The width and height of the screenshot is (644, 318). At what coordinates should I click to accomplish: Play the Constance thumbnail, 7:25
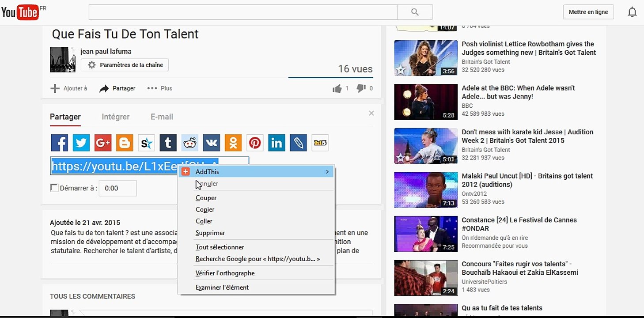click(x=426, y=234)
